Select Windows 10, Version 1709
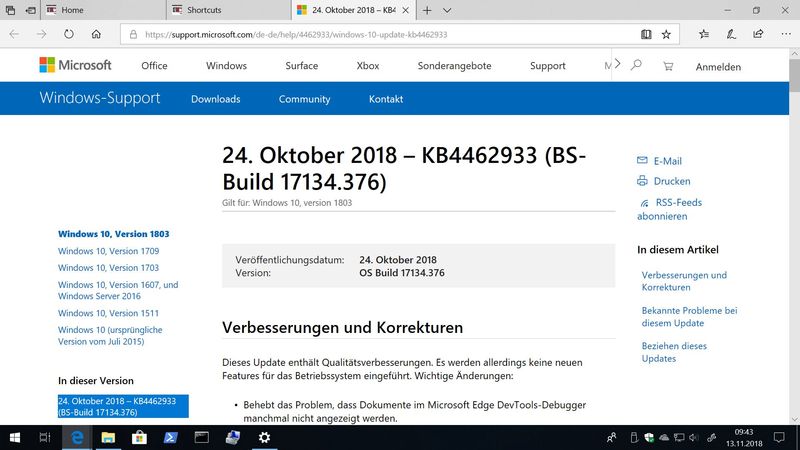The image size is (800, 450). 108,251
